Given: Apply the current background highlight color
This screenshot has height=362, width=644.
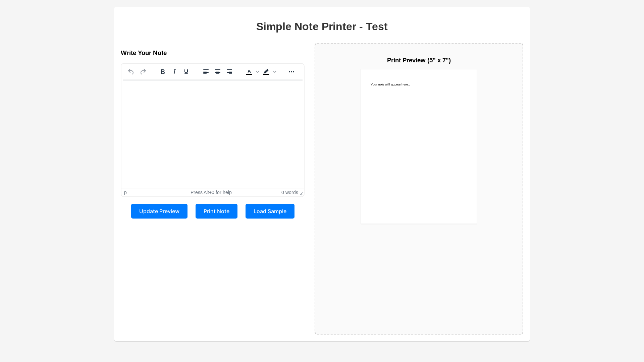Looking at the screenshot, I should pos(266,72).
